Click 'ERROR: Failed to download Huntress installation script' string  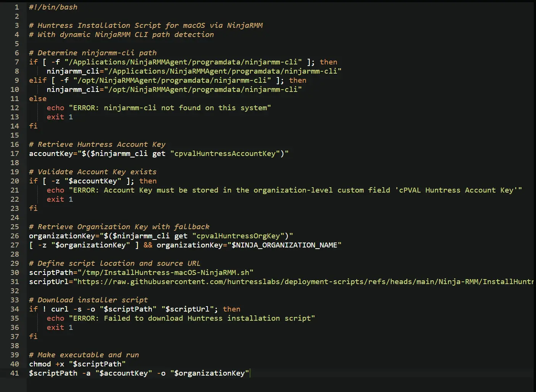pos(192,318)
